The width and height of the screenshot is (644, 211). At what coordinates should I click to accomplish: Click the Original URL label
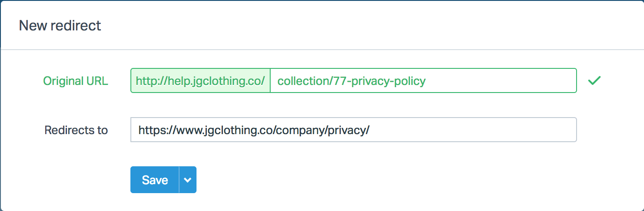(x=75, y=81)
